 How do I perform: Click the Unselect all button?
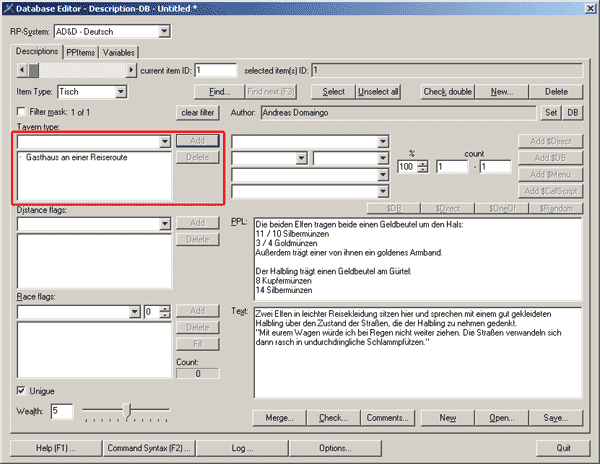[378, 92]
